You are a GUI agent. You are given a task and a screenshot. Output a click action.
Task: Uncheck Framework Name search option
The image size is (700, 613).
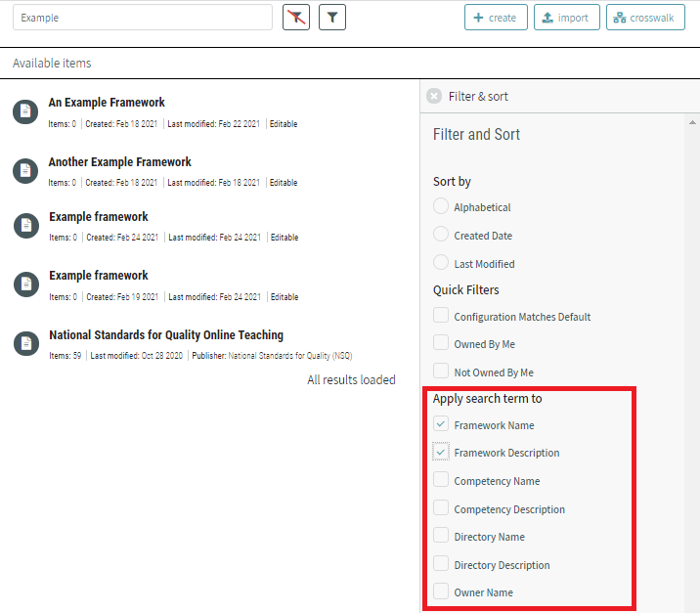[441, 424]
